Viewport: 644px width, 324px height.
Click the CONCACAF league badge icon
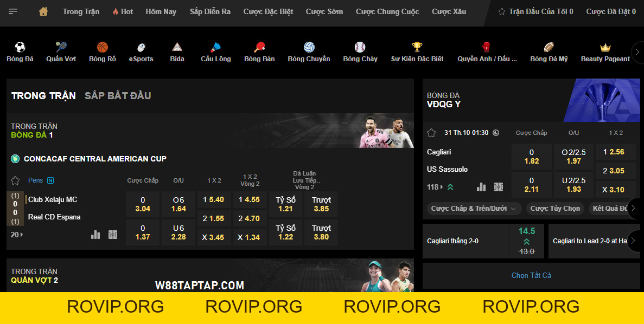(x=15, y=159)
